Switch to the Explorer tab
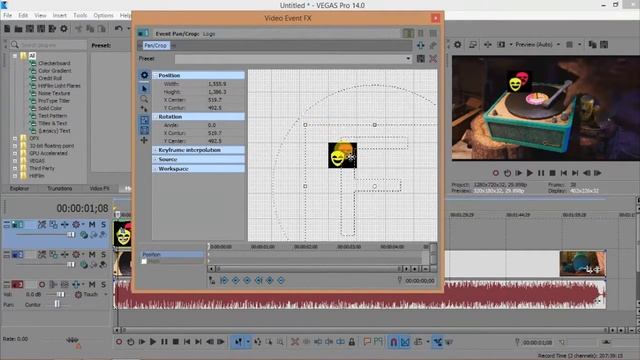This screenshot has height=360, width=640. (x=19, y=189)
